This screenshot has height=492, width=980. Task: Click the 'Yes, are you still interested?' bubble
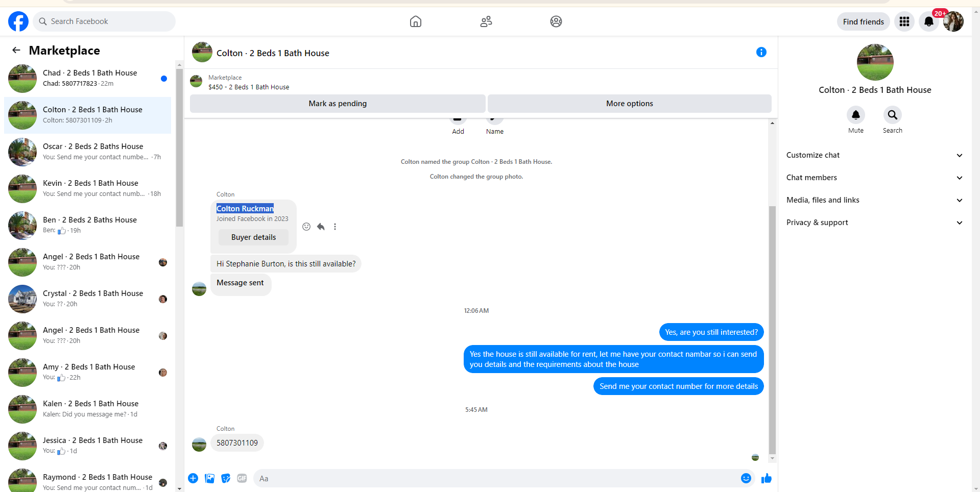pos(711,332)
